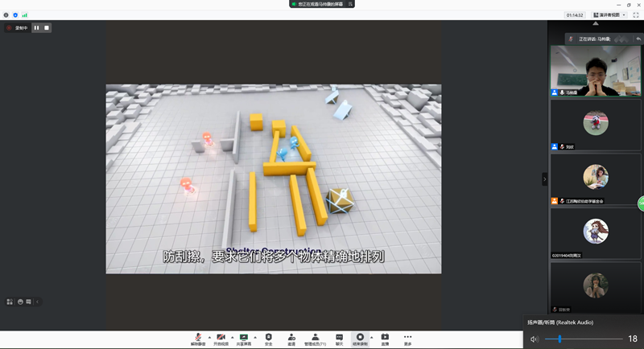This screenshot has width=644, height=349.
Task: Open the Speaker View (演讲者视图) dropdown
Action: (609, 14)
